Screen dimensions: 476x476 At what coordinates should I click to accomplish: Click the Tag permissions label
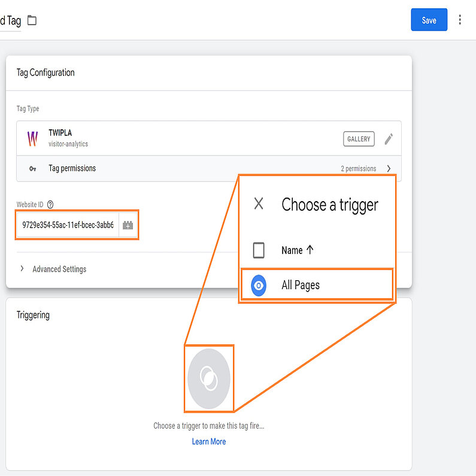tap(72, 169)
